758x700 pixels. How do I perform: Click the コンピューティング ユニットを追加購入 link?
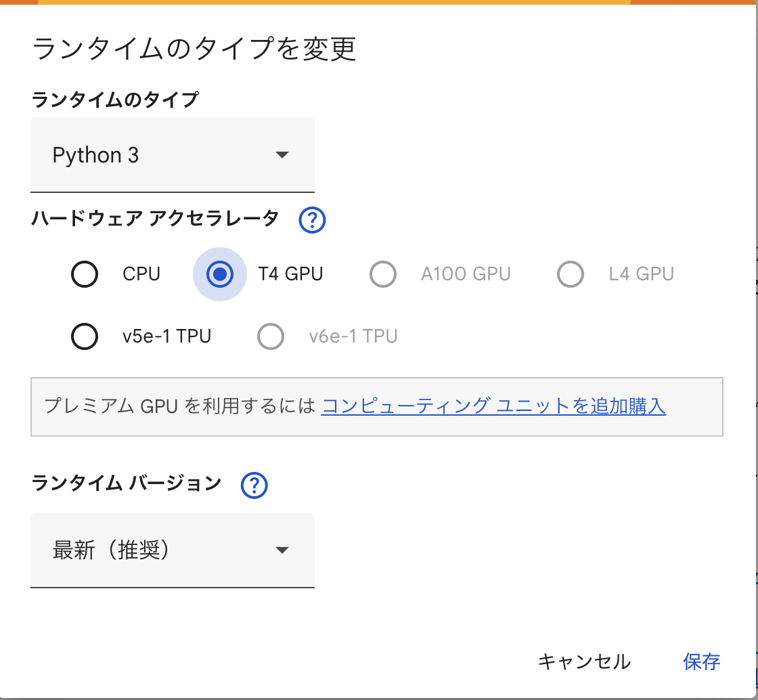point(493,406)
